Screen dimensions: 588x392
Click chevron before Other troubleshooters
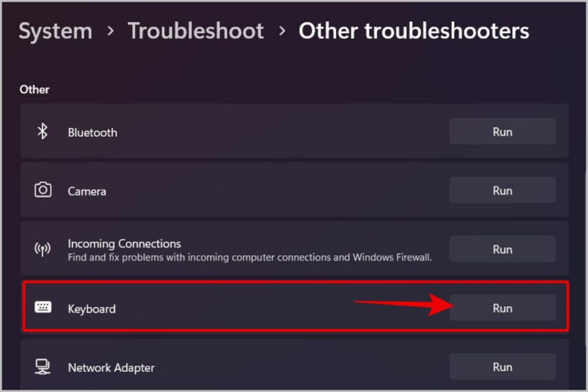click(x=282, y=31)
